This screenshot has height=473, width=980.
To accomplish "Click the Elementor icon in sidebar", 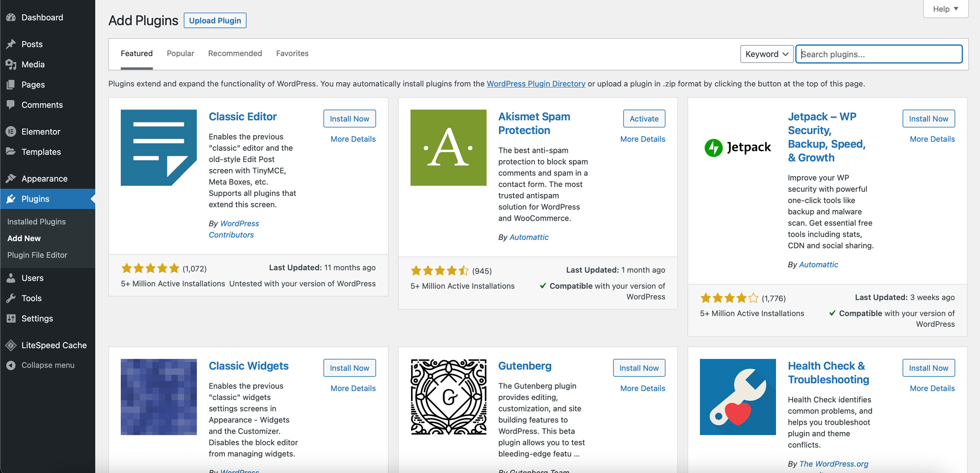I will pyautogui.click(x=11, y=132).
